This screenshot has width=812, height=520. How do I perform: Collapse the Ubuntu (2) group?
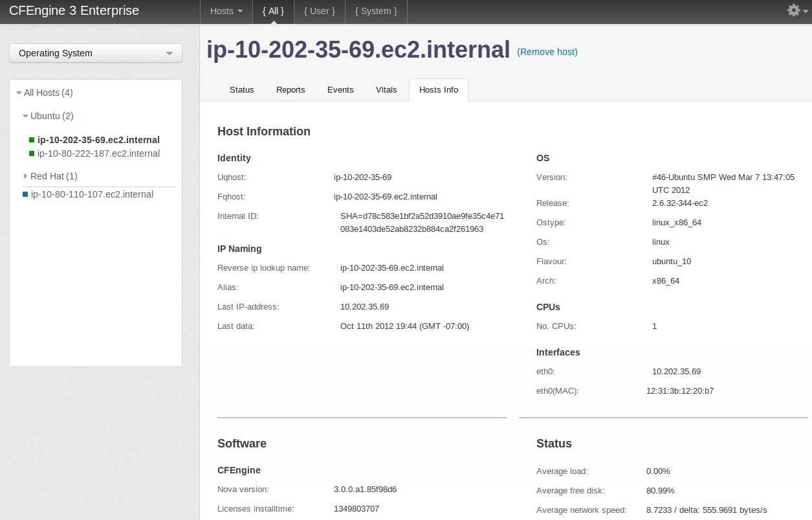25,117
